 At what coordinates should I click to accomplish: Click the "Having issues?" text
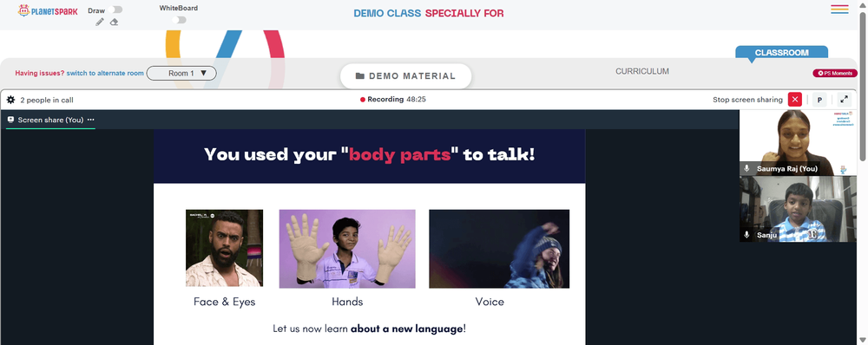pos(40,73)
